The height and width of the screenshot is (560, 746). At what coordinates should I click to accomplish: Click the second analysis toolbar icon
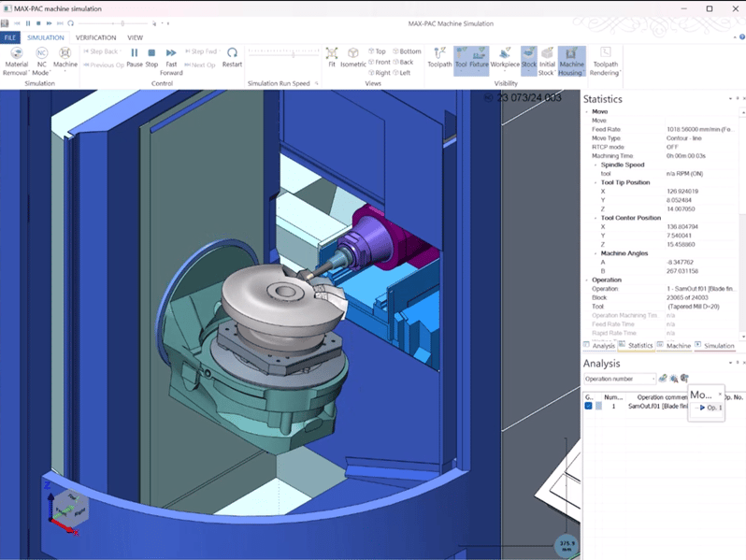674,379
